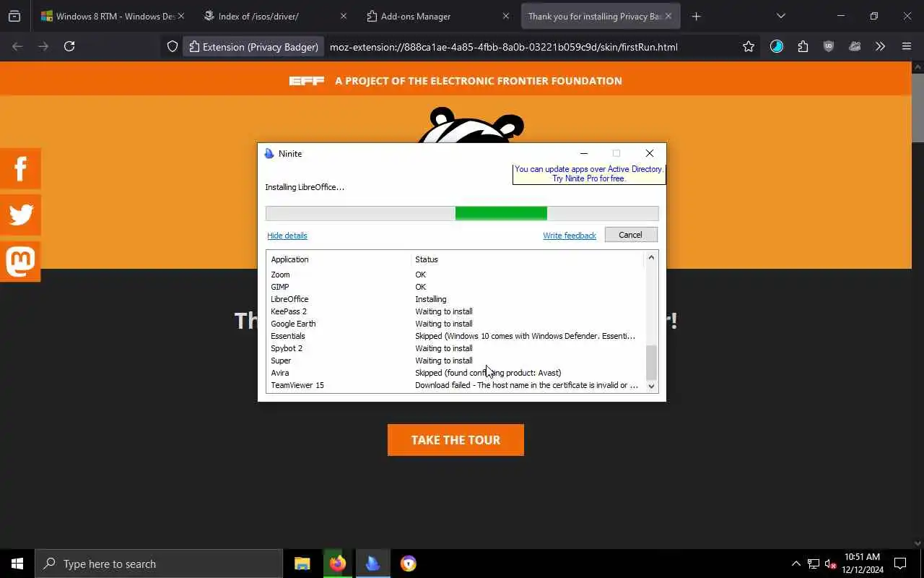Close the Add-ons Manager tab
Viewport: 924px width, 578px height.
tap(505, 16)
